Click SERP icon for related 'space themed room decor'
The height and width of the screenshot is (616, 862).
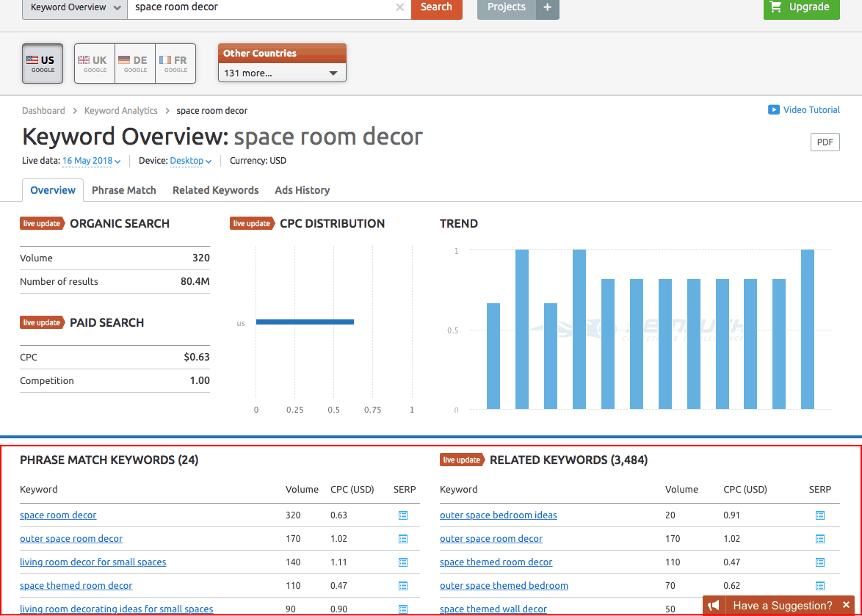[x=819, y=562]
